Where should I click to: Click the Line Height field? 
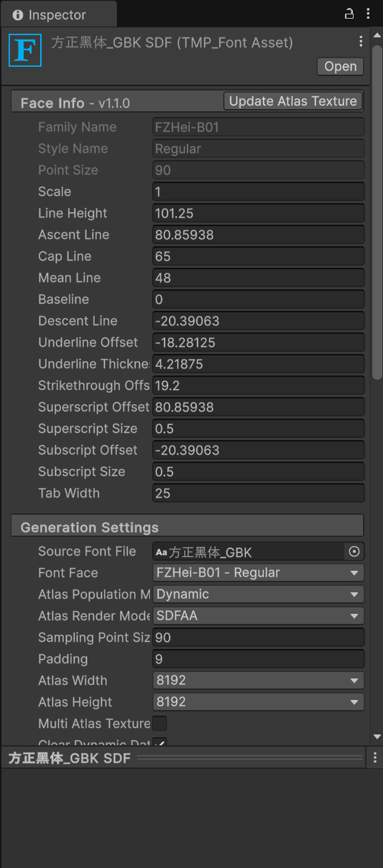point(259,213)
